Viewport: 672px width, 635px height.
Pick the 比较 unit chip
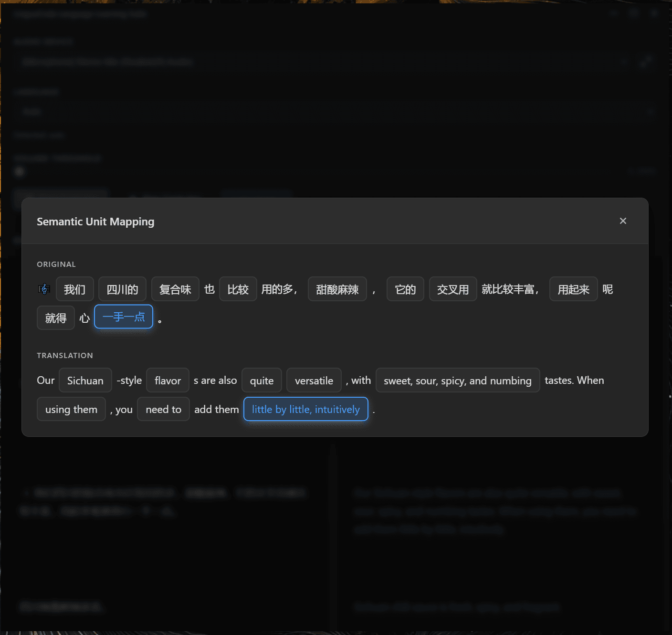point(238,289)
